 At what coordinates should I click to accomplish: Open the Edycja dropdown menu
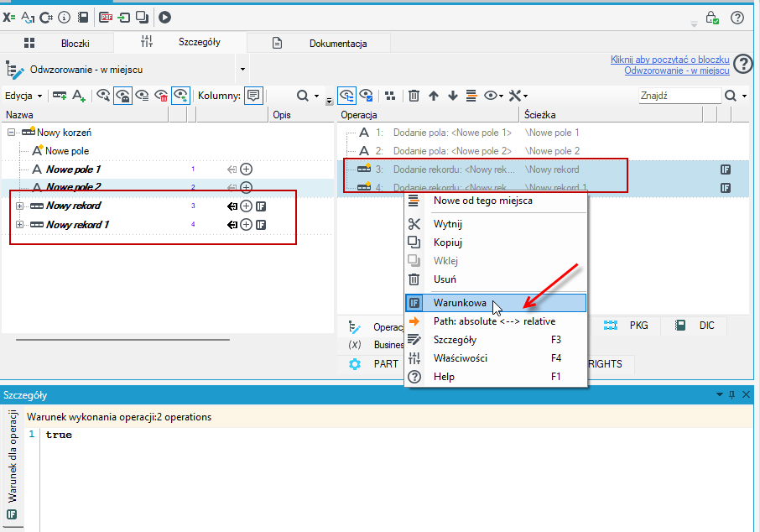[23, 96]
